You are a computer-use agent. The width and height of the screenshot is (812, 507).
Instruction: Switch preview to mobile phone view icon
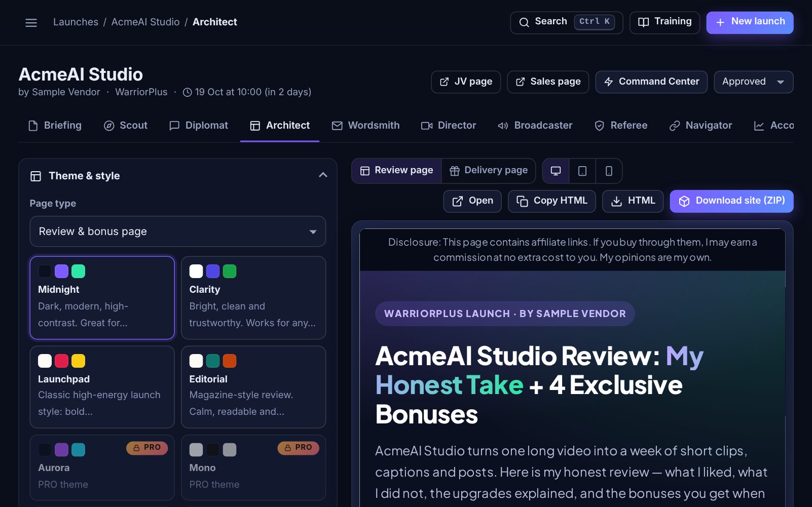click(609, 171)
